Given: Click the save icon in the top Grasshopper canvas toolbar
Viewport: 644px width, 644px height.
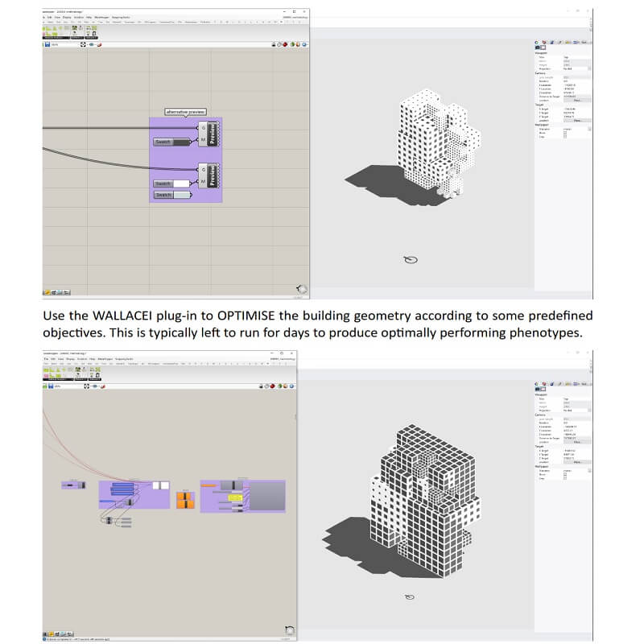Looking at the screenshot, I should point(47,44).
